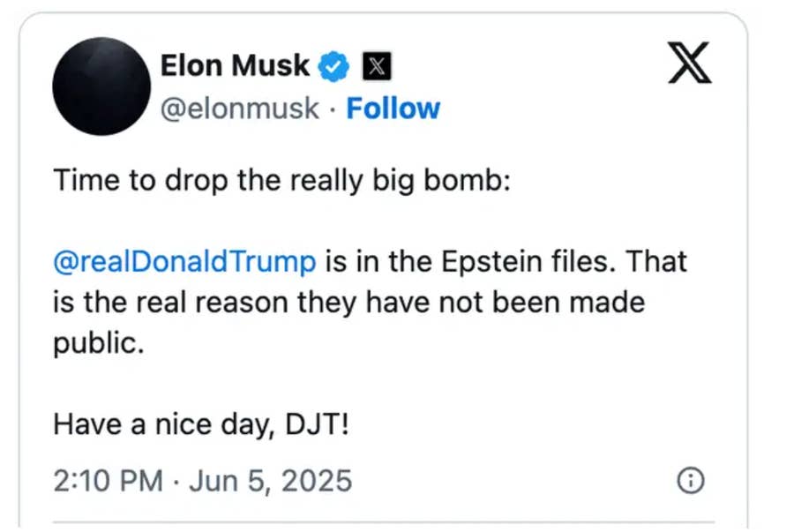Click the blue Follow button
Screen dimensions: 794x532
(393, 108)
